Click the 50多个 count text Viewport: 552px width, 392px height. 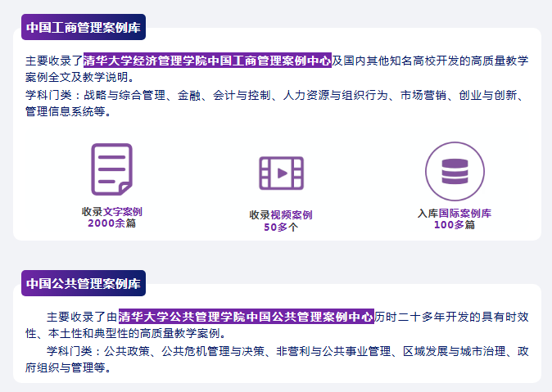point(281,227)
